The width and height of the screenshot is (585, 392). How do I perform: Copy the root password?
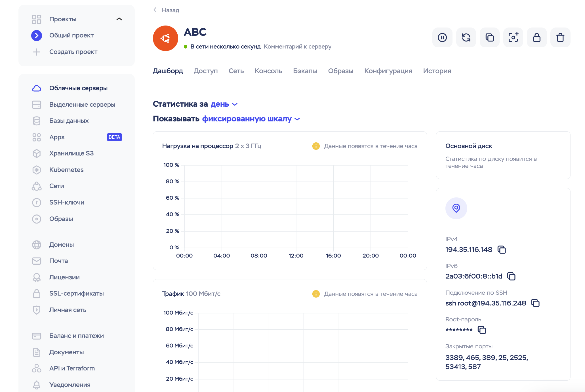click(482, 330)
